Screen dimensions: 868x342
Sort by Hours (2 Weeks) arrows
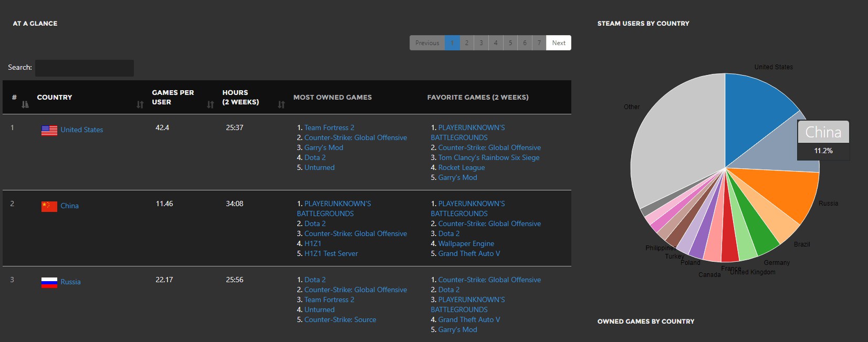click(281, 104)
